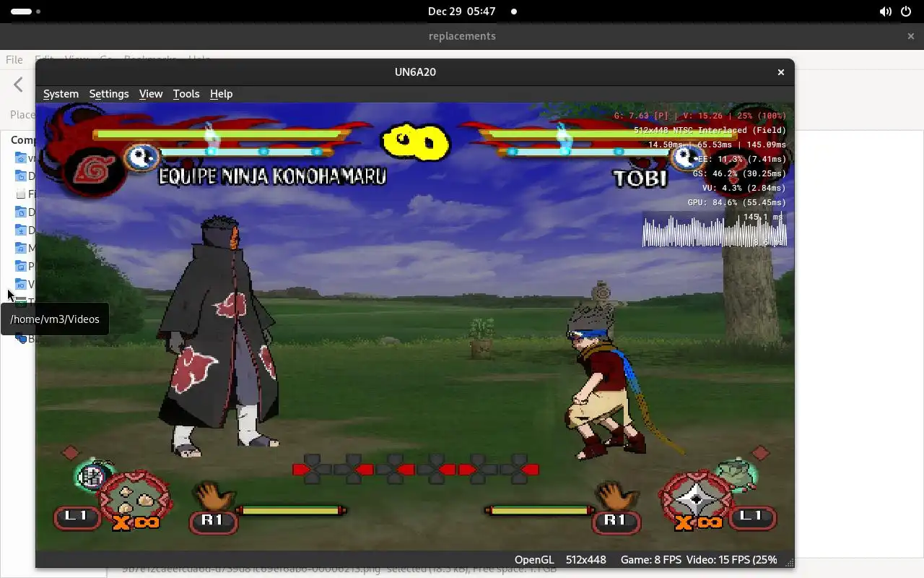Viewport: 924px width, 578px height.
Task: Open the power icon in top bar
Action: click(907, 12)
